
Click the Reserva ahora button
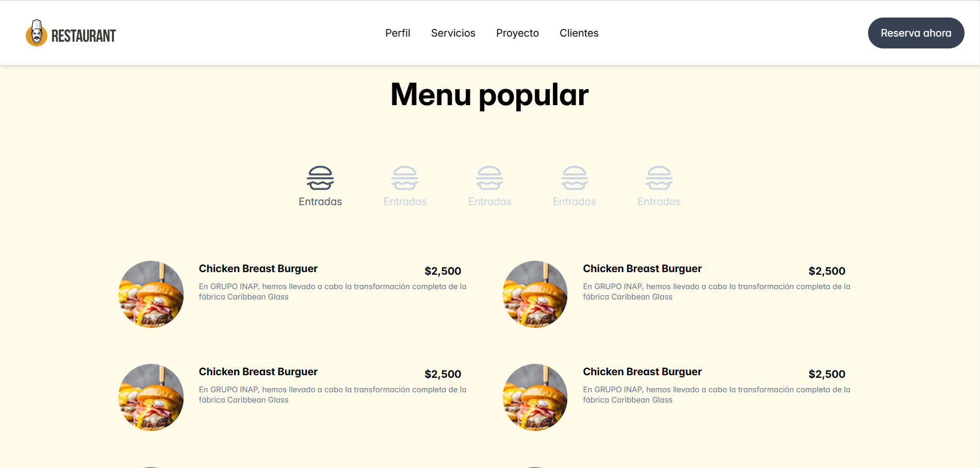(x=916, y=33)
